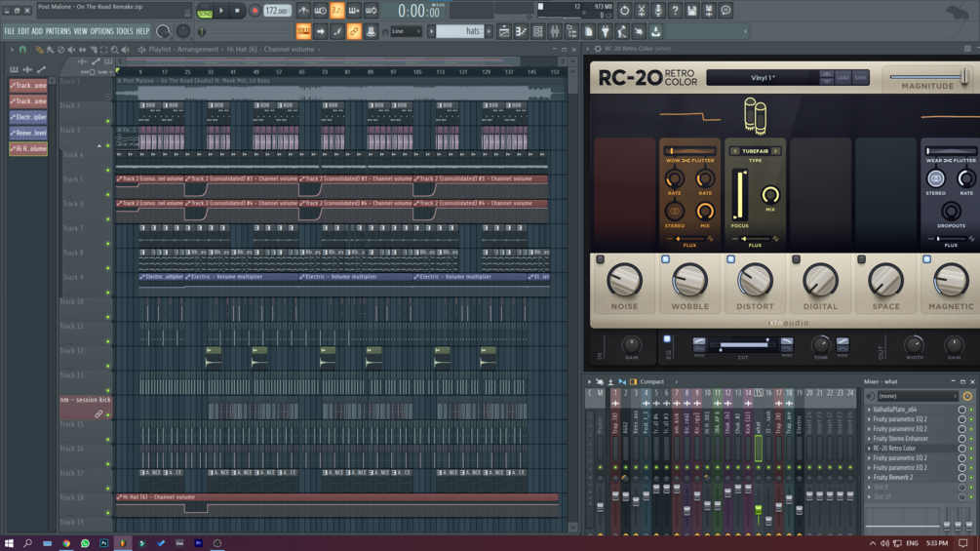Open the TOOLS menu
Viewport: 980px width, 551px height.
point(125,31)
